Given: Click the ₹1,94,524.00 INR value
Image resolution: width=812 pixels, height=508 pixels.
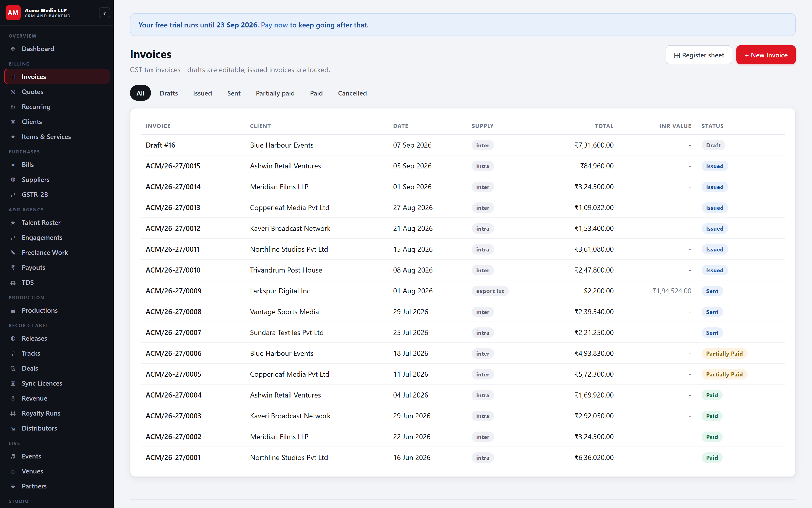Looking at the screenshot, I should coord(672,291).
